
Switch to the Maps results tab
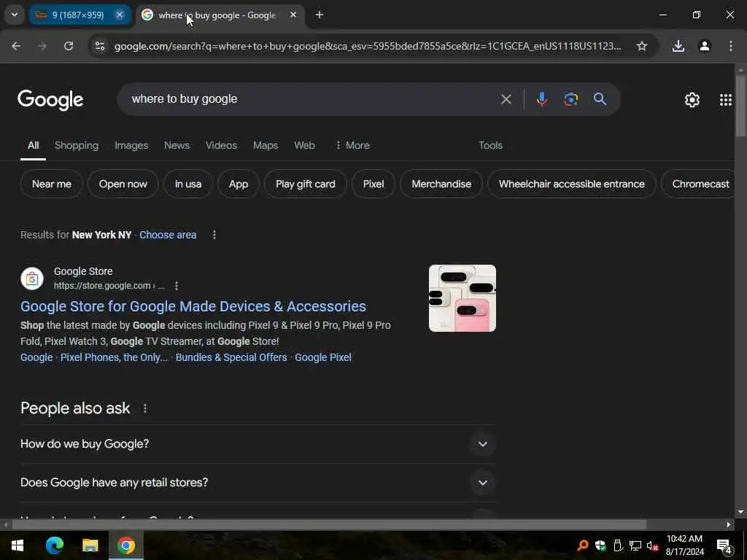tap(266, 145)
